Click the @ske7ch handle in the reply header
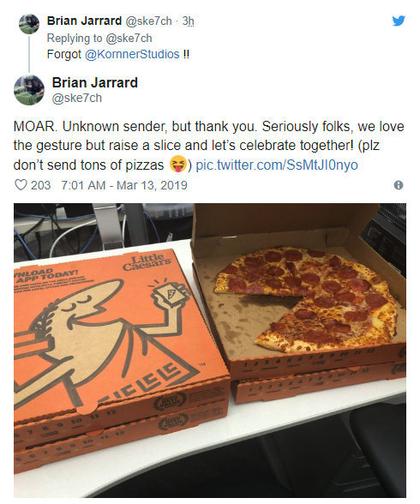The height and width of the screenshot is (504, 420). click(148, 21)
